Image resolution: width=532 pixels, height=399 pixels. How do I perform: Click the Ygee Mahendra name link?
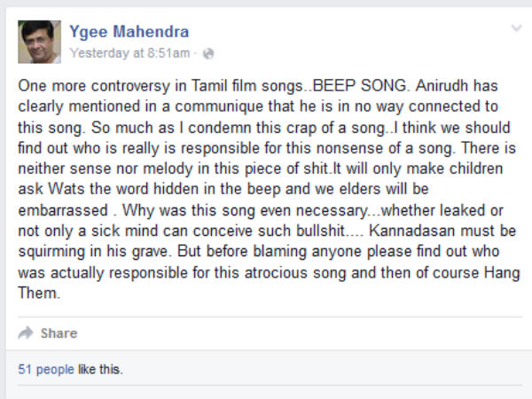129,32
